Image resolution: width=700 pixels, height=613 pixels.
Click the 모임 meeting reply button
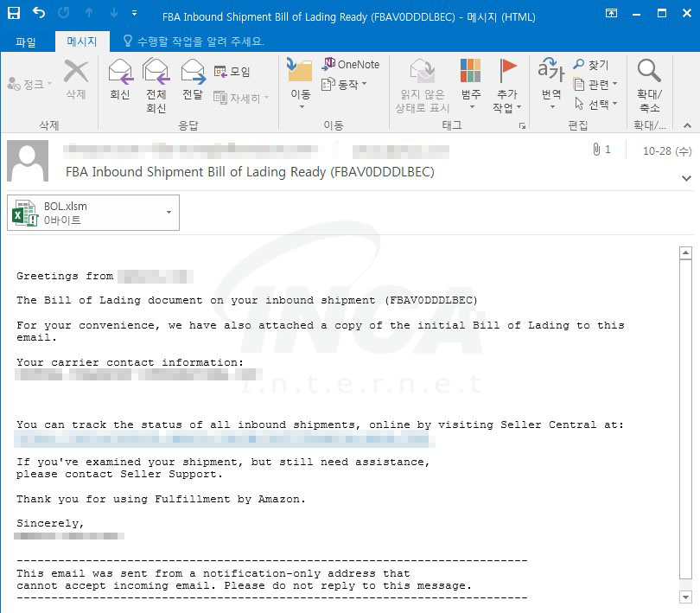click(232, 72)
